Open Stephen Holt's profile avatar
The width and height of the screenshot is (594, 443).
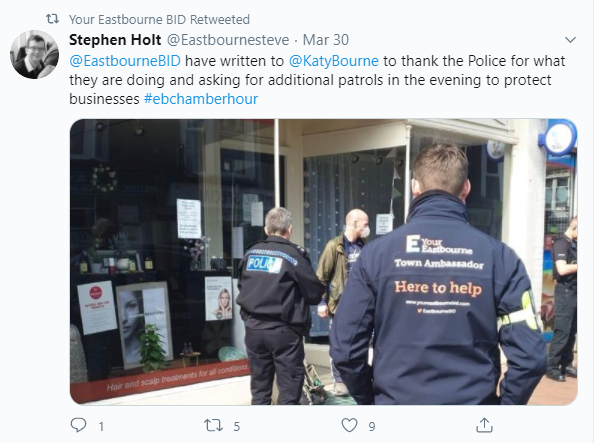(x=34, y=55)
